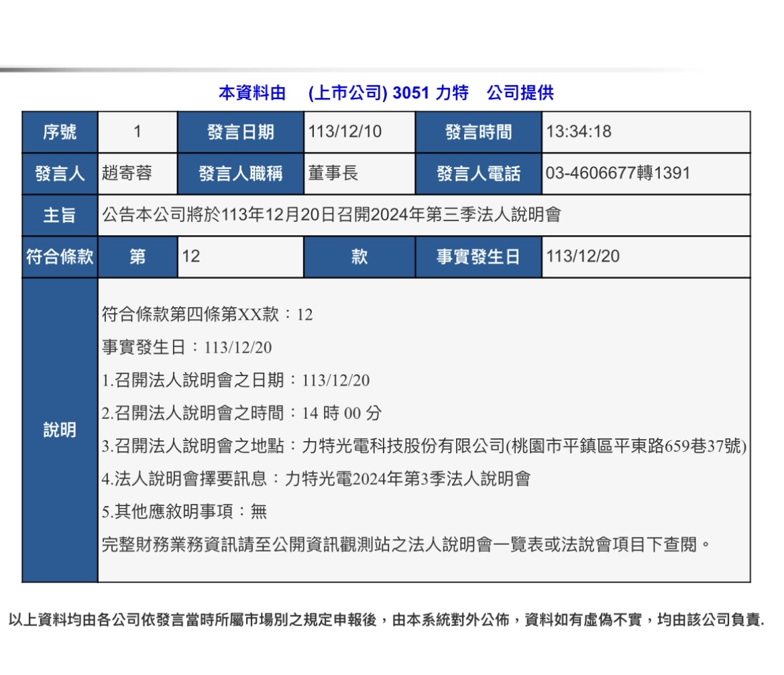Click the line '3.召開法人說明會之地點' with address
Screen dimensions: 784x675
pyautogui.click(x=424, y=446)
